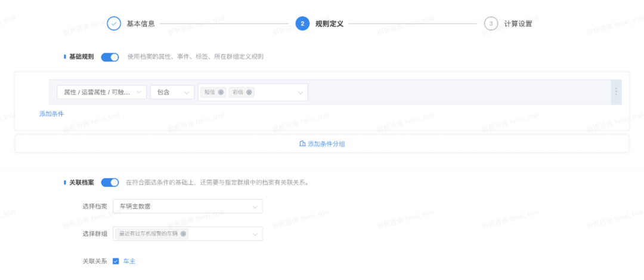Image resolution: width=644 pixels, height=280 pixels.
Task: Open the 包含 operator dropdown
Action: tap(172, 92)
